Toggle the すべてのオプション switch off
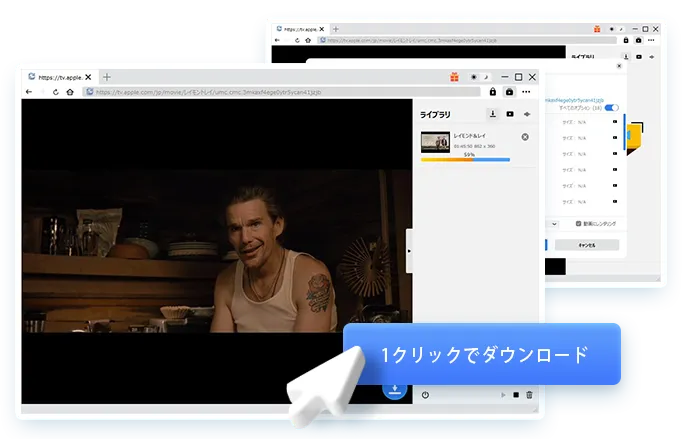This screenshot has width=686, height=439. coord(612,108)
